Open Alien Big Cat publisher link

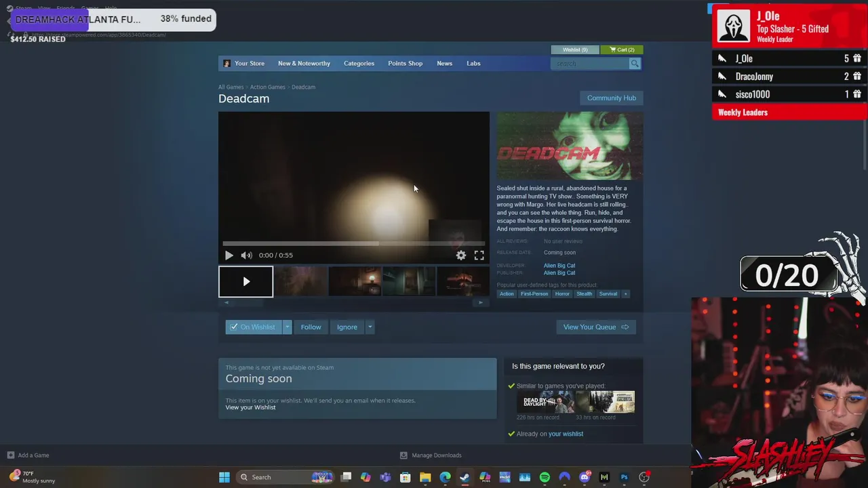point(559,272)
